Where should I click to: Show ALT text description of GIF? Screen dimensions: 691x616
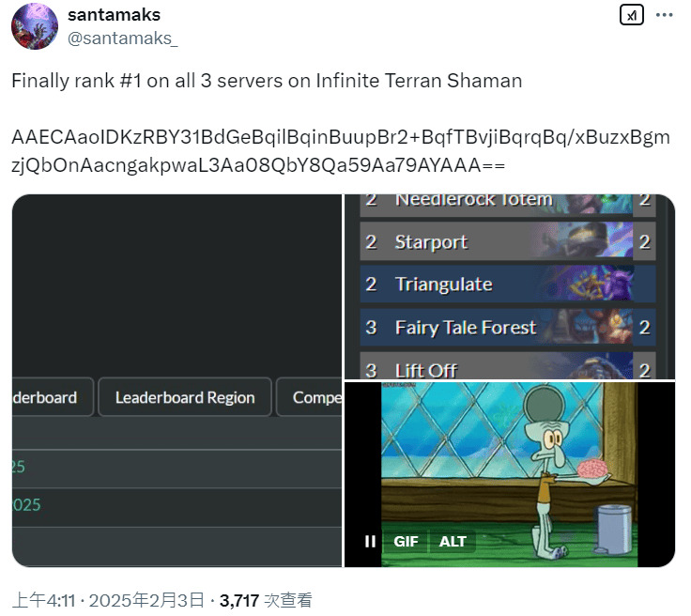point(453,541)
